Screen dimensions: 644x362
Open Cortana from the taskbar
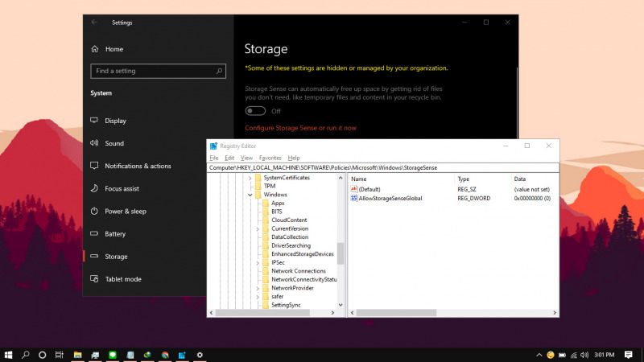click(42, 355)
